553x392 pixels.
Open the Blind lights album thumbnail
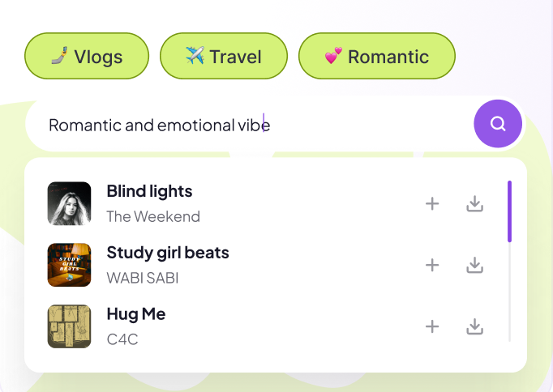coord(69,203)
